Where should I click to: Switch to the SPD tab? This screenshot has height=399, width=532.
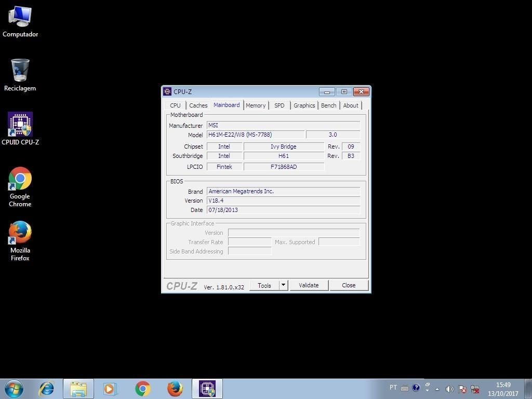pyautogui.click(x=279, y=105)
